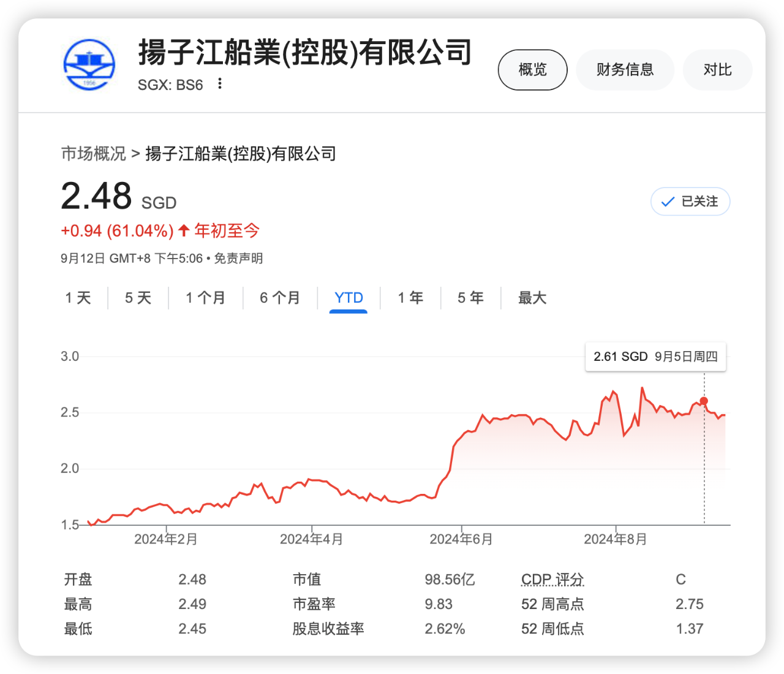
Task: Click the 最低 value 2.45
Action: pos(192,629)
